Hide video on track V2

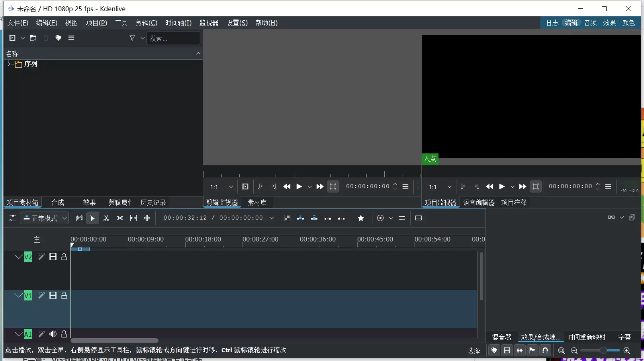53,257
